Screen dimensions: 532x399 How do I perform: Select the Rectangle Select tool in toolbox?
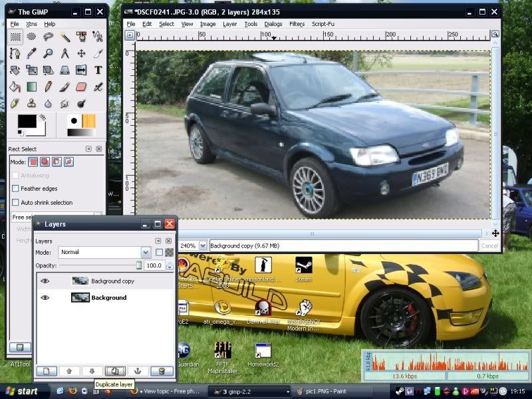15,37
